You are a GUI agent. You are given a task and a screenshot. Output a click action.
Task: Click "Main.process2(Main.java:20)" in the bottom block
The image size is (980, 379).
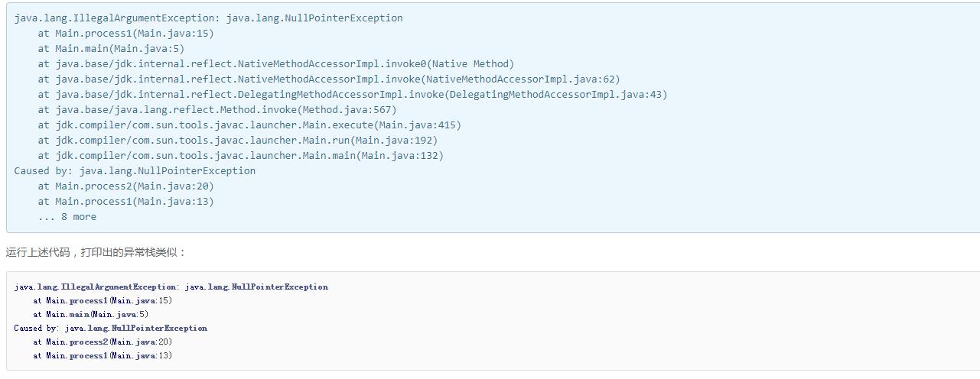[x=103, y=342]
